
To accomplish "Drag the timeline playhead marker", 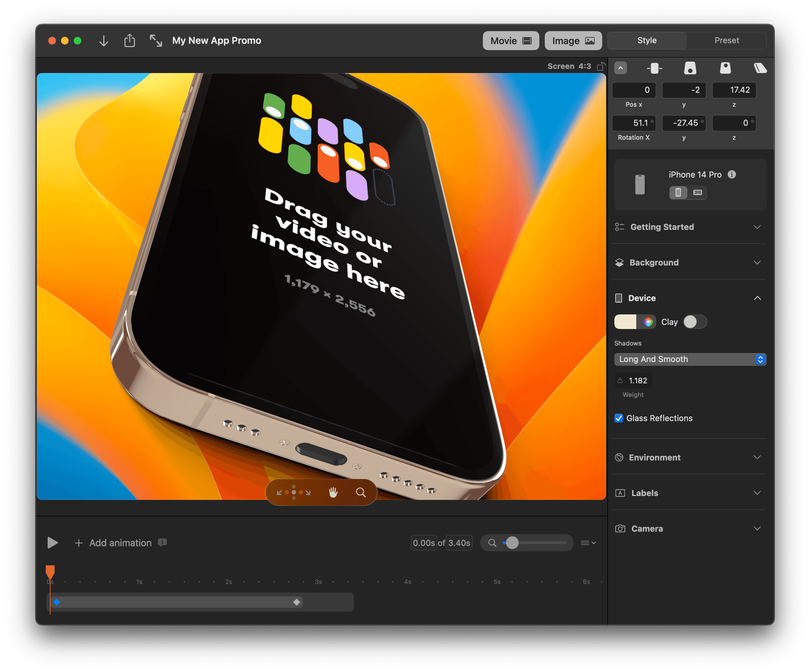I will 51,569.
